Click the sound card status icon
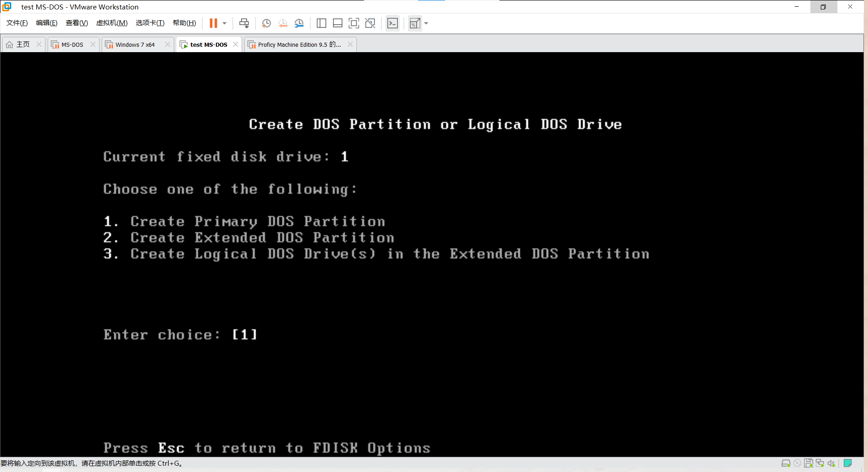 coord(831,463)
